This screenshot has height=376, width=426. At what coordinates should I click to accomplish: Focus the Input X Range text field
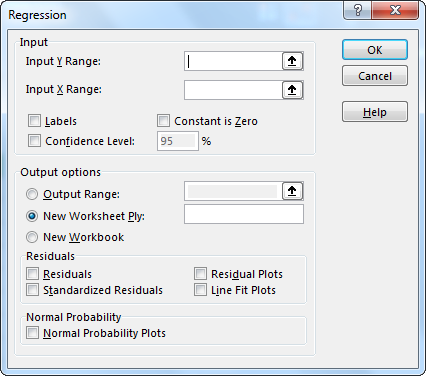233,90
